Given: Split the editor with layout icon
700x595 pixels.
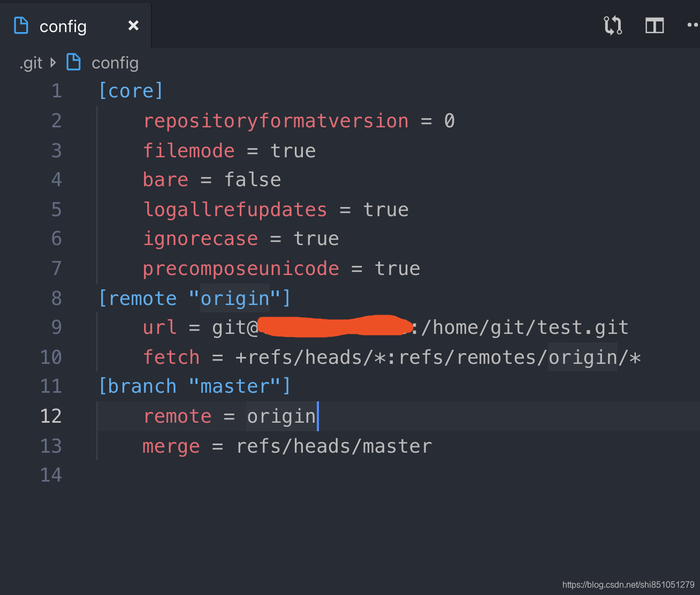Looking at the screenshot, I should 655,25.
